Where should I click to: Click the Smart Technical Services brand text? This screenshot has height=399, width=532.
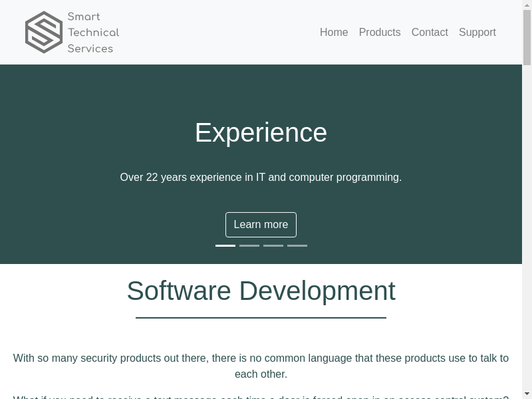pyautogui.click(x=93, y=33)
